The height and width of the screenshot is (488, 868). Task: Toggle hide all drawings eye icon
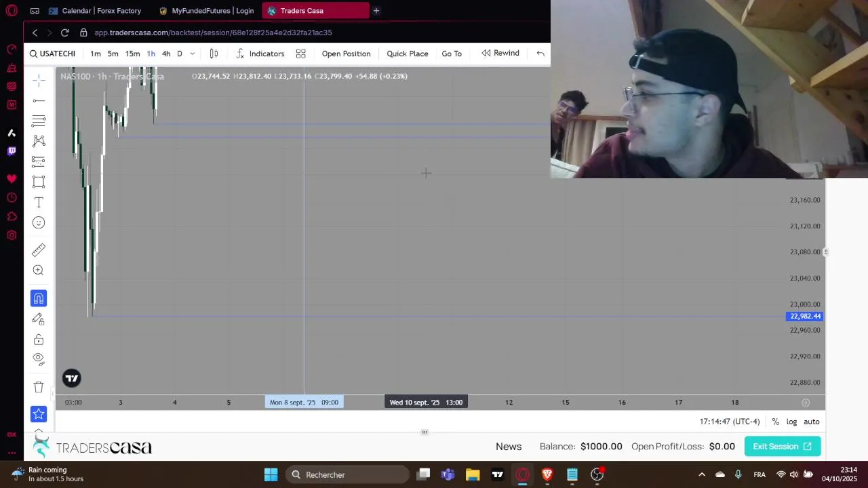click(39, 359)
